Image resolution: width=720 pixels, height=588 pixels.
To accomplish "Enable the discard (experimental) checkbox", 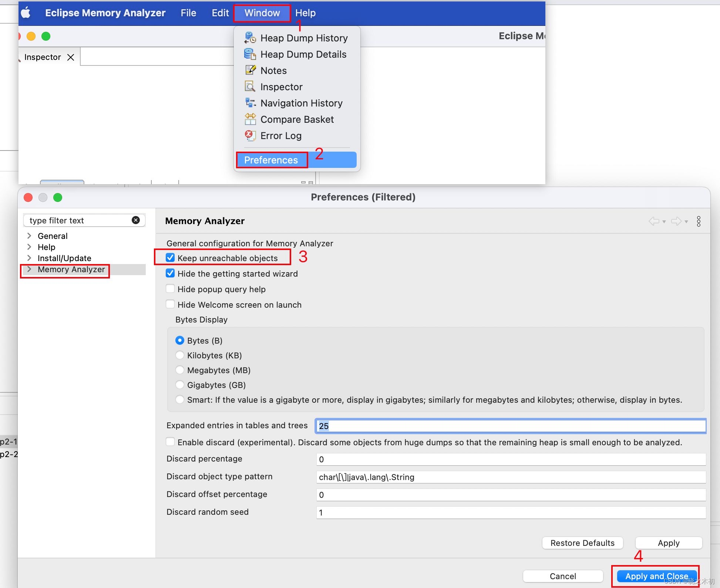I will pyautogui.click(x=170, y=442).
